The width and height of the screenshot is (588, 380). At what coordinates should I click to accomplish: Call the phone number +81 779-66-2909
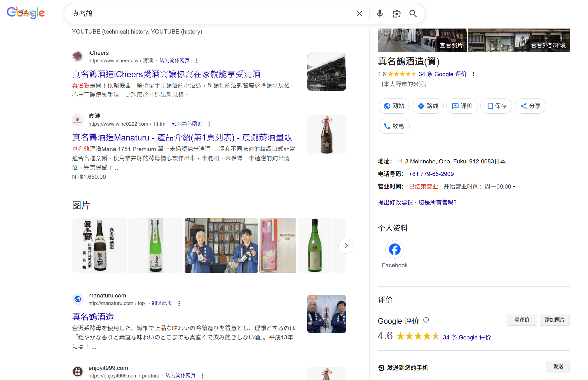(x=431, y=174)
